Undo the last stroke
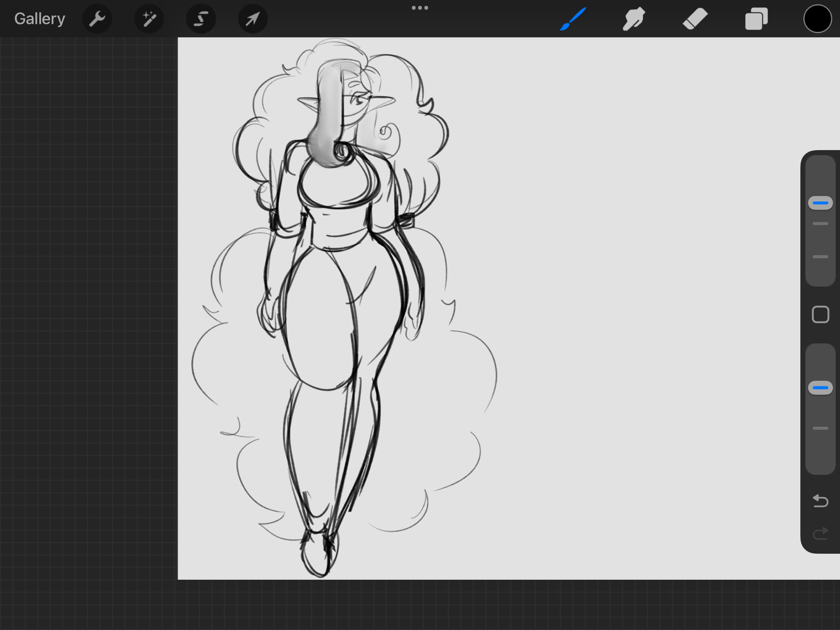840x630 pixels. point(820,501)
